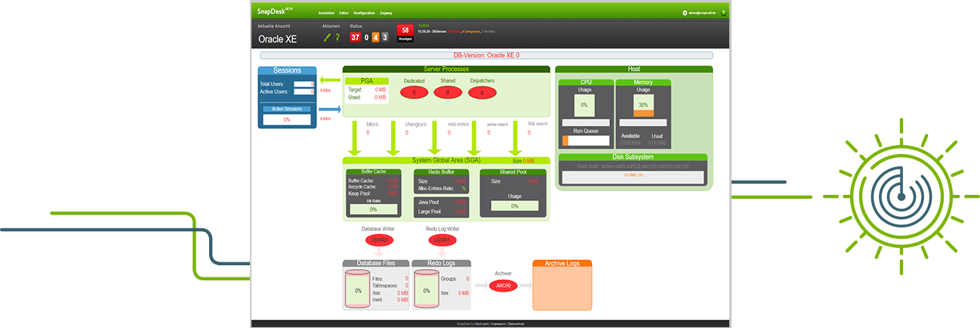Open the Ansichten menu
The width and height of the screenshot is (980, 328).
pos(326,13)
